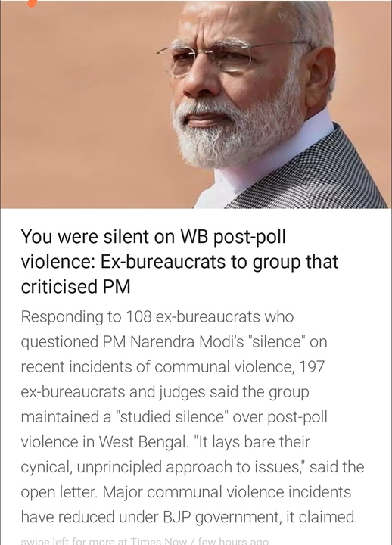
Task: Tap the eyeglasses in the news photo
Action: coord(229,56)
